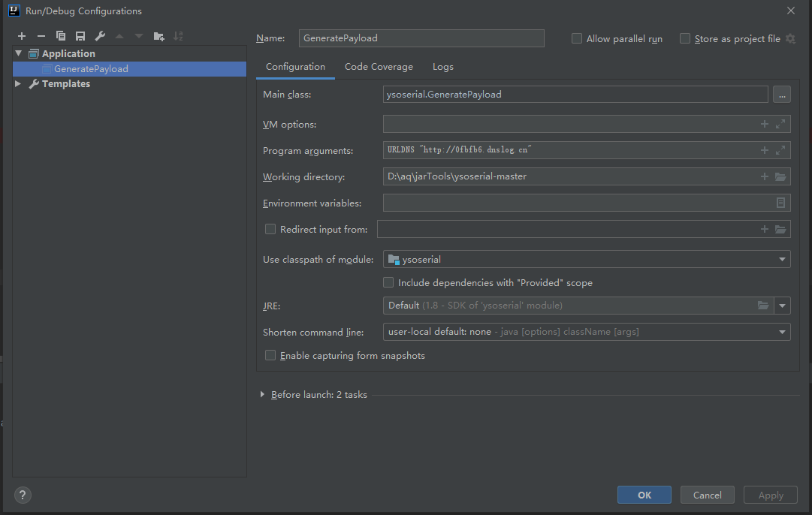Check Enable capturing form snapshots
The height and width of the screenshot is (515, 812).
(x=270, y=355)
